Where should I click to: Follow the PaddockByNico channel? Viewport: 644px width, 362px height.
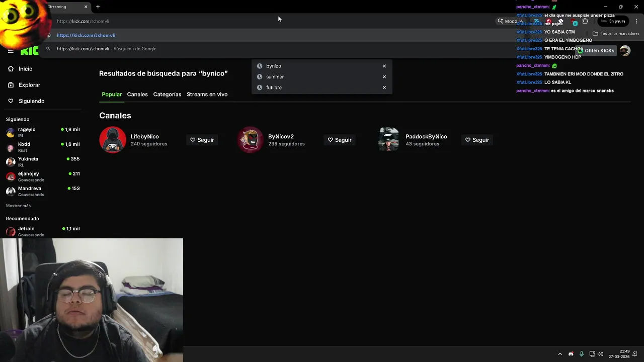(477, 140)
